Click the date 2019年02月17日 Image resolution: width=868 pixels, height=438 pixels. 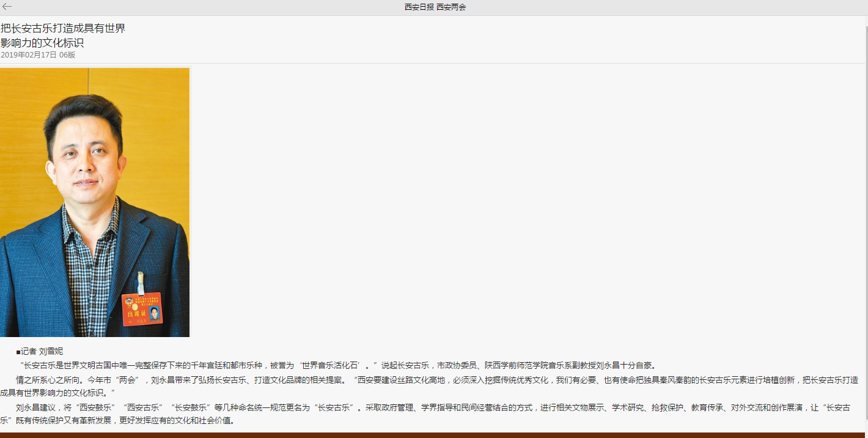[29, 55]
